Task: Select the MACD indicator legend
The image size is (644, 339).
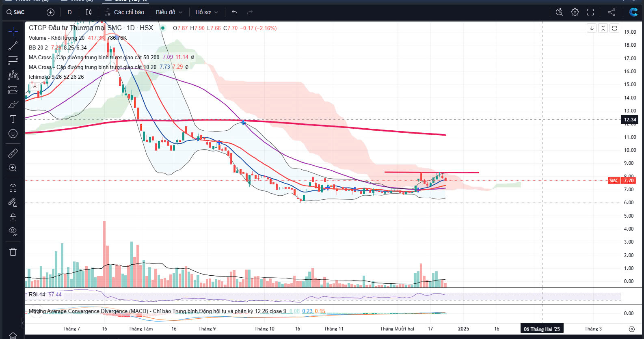Action: click(x=157, y=311)
